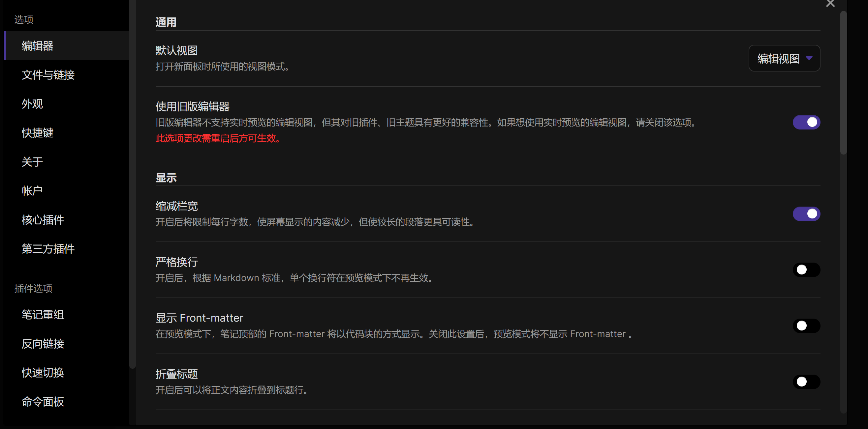Open the 关于 section
868x429 pixels.
pyautogui.click(x=32, y=162)
